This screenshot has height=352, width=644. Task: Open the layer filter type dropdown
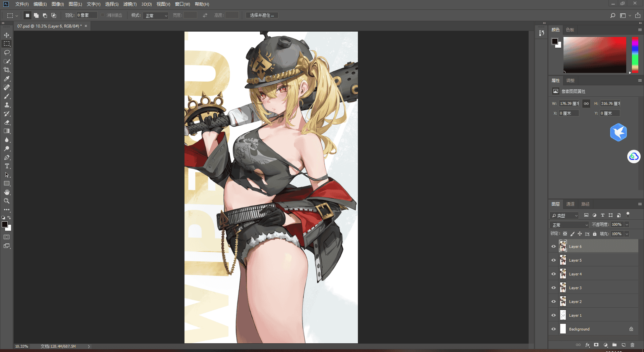tap(565, 215)
